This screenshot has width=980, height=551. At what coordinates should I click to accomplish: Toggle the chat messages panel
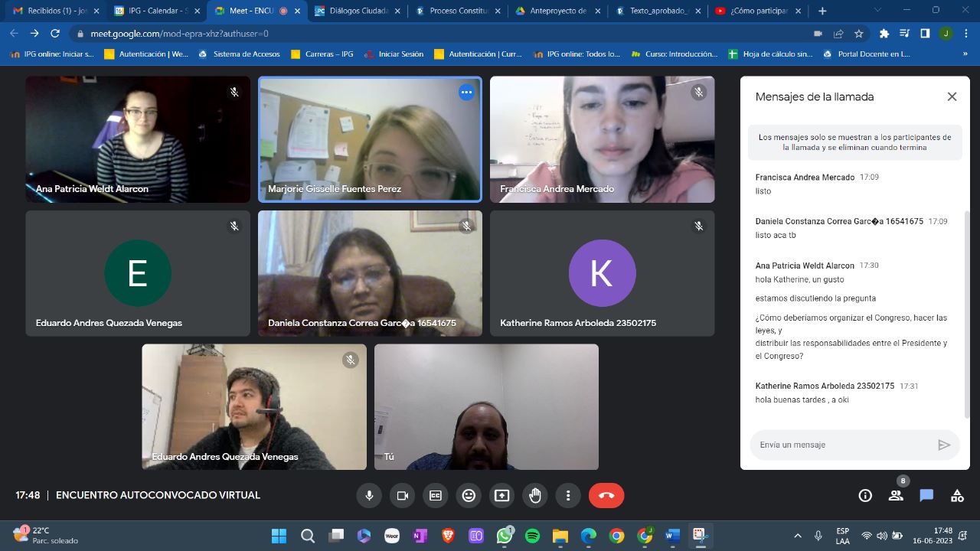(926, 495)
